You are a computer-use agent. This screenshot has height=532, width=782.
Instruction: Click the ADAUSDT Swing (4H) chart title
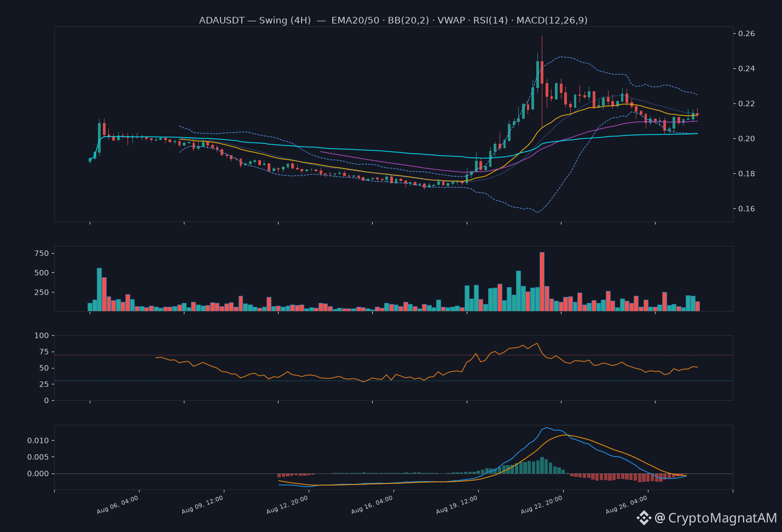pyautogui.click(x=393, y=20)
